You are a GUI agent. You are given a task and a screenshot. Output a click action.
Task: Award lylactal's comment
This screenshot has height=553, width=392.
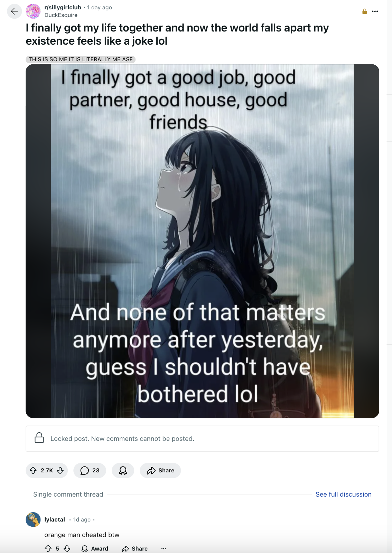coord(95,549)
